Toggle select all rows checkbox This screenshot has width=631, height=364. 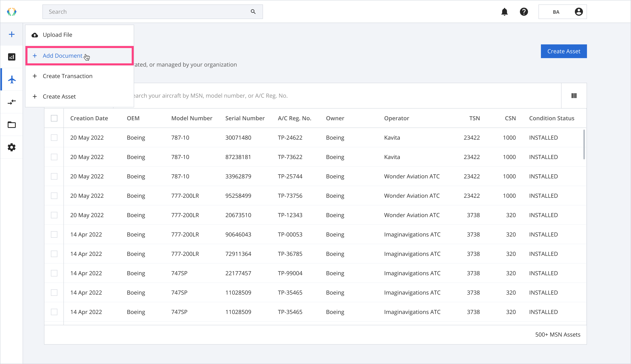pyautogui.click(x=54, y=118)
